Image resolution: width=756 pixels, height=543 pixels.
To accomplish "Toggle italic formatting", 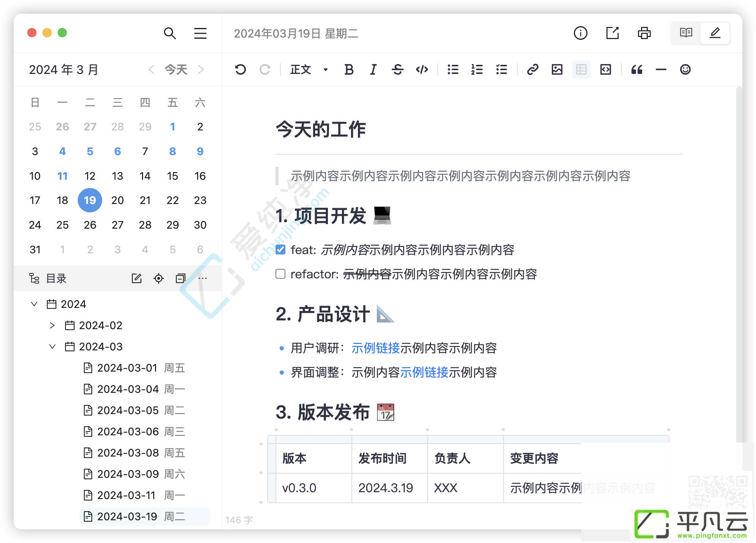I will click(x=373, y=69).
